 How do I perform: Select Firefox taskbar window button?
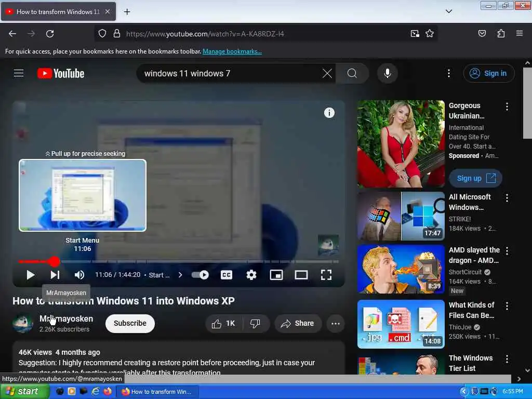click(157, 392)
